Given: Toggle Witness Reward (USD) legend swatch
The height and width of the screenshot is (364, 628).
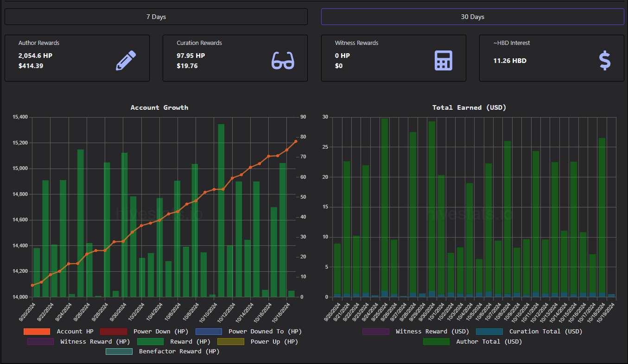Looking at the screenshot, I should 376,332.
